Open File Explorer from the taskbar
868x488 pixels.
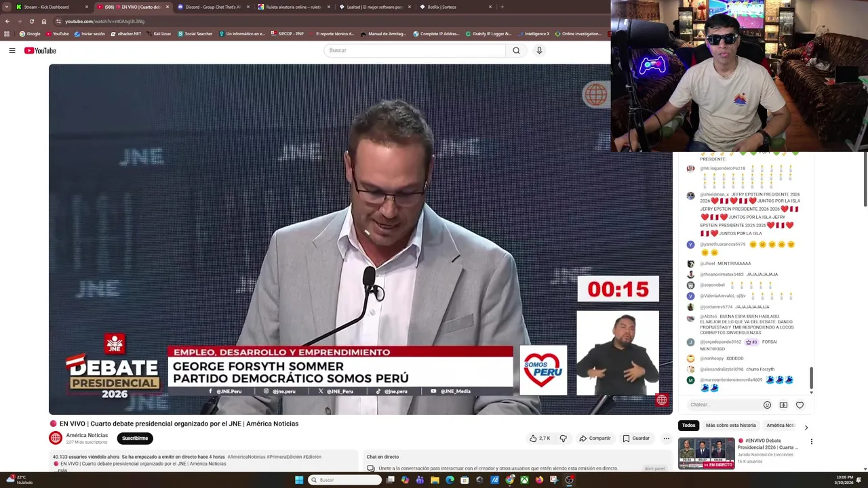click(x=435, y=480)
